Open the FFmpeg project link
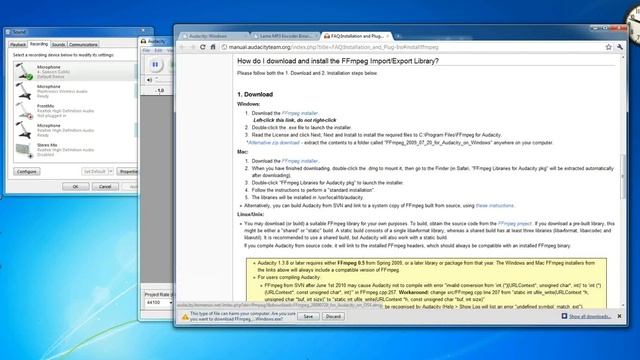The width and height of the screenshot is (640, 360). (x=515, y=224)
